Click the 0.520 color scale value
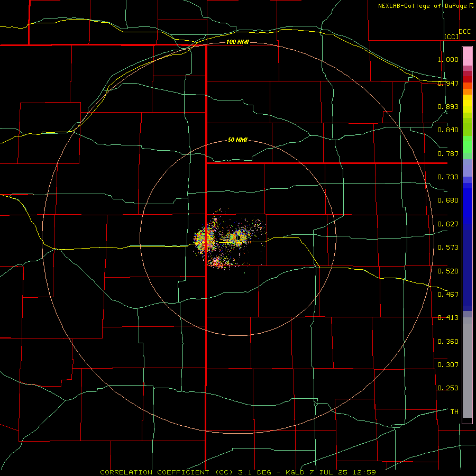 [x=448, y=271]
